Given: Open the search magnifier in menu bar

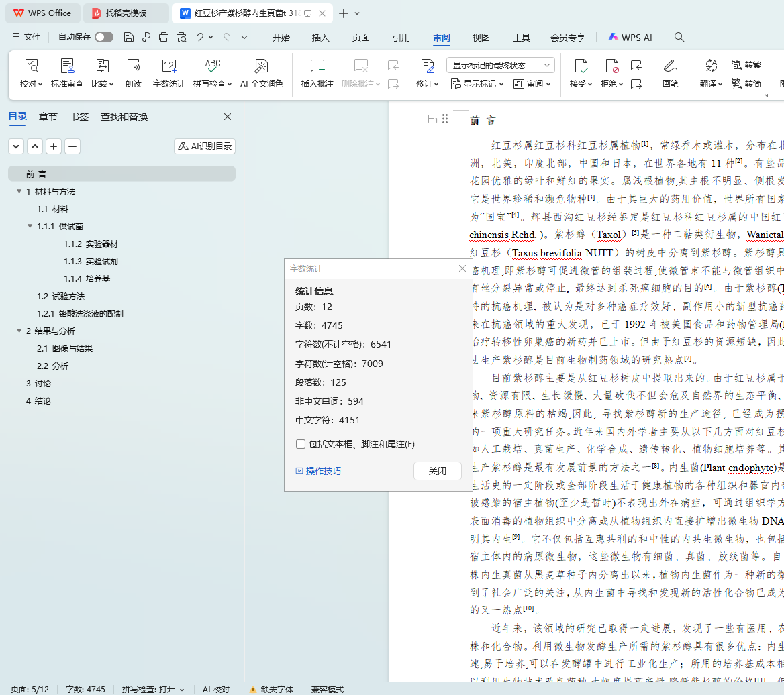Looking at the screenshot, I should (679, 37).
